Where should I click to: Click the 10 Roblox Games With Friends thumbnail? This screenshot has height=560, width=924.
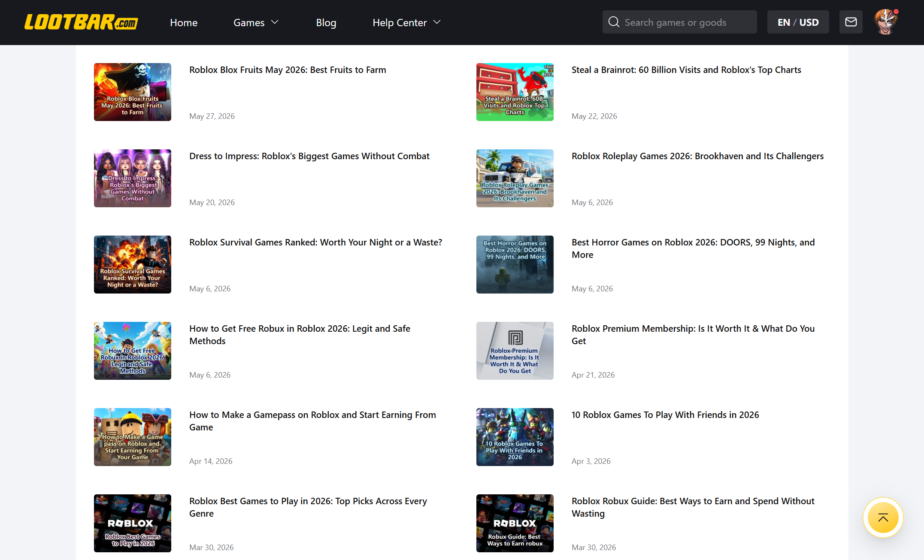click(515, 437)
